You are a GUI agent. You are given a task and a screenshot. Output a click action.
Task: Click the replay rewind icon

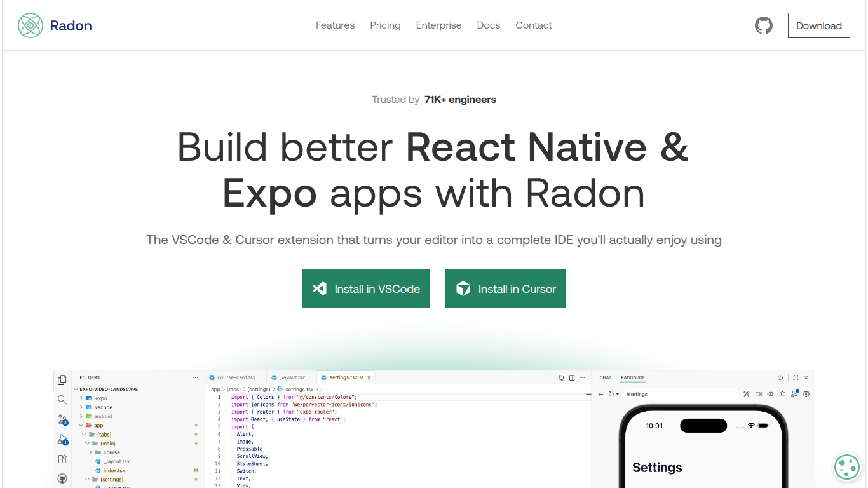[770, 394]
